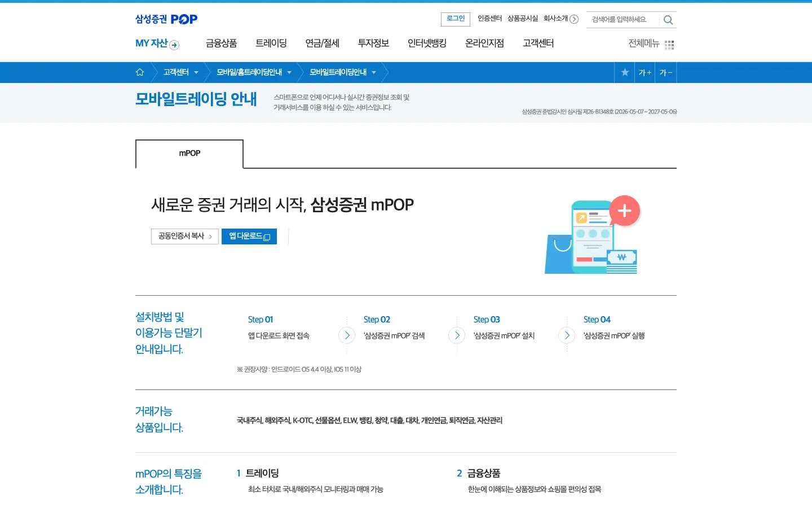Click the 모바일트레이딩 안내 page title
The image size is (812, 508).
(x=196, y=99)
